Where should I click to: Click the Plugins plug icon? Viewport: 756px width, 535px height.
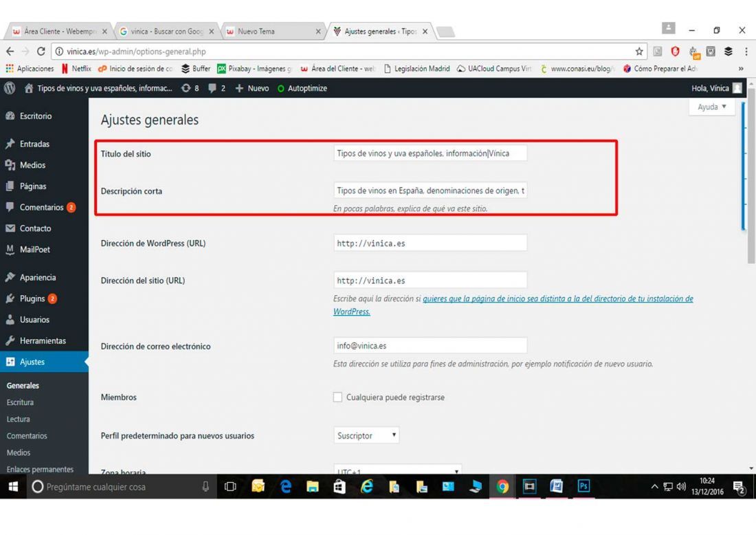(10, 298)
